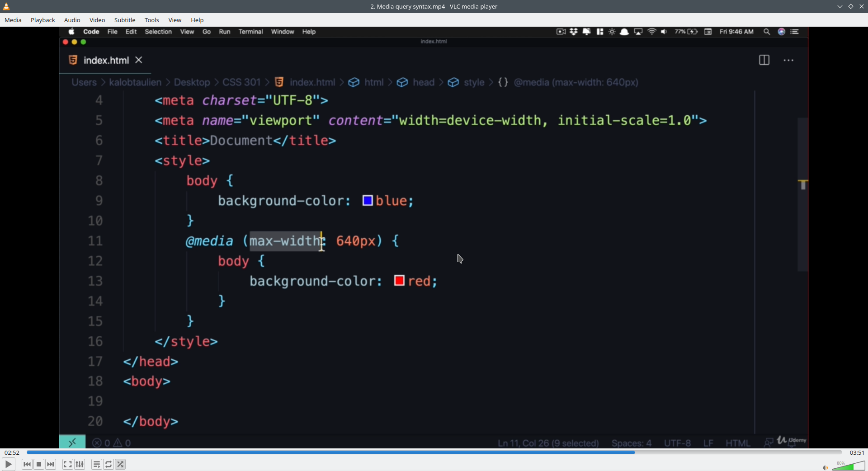Expand the Users breadcrumb
Viewport: 868px width, 471px height.
click(84, 82)
